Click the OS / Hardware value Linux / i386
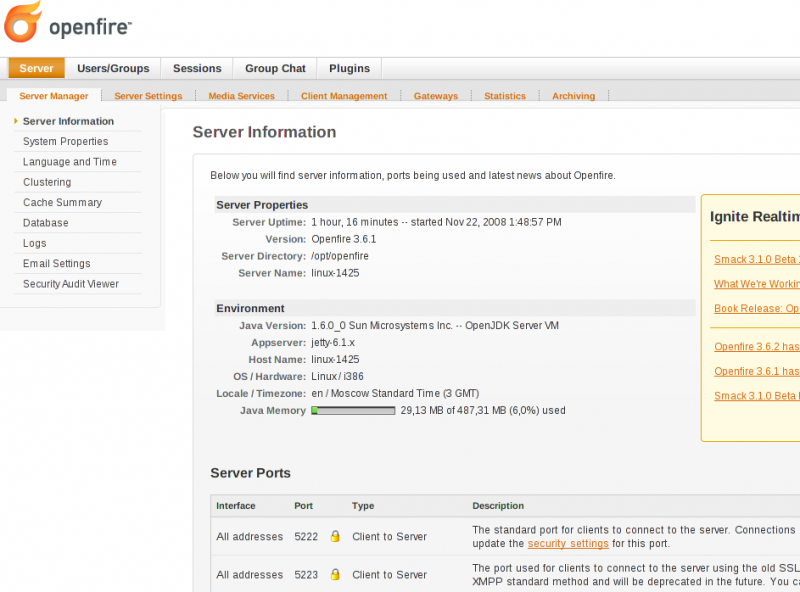This screenshot has width=800, height=592. [x=337, y=376]
